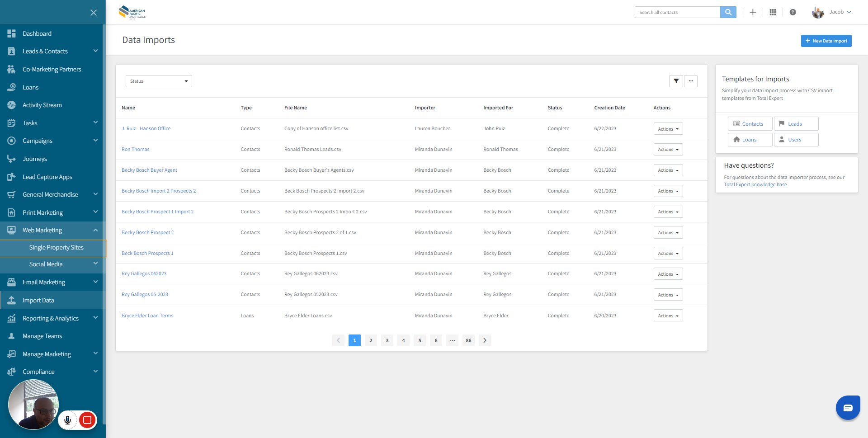Open Jacob user menu dropdown
Viewport: 868px width, 438px height.
coord(840,12)
